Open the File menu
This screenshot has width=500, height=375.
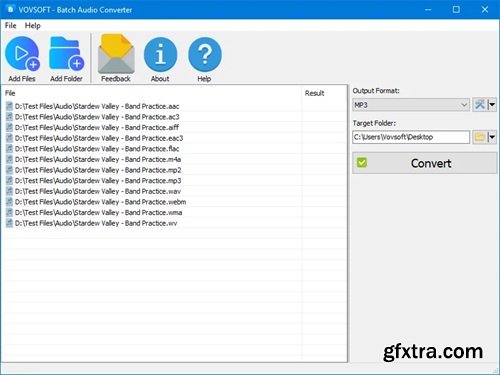[x=10, y=26]
